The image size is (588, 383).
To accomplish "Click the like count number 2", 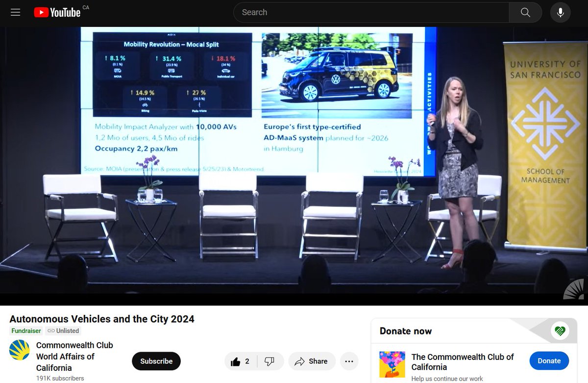I will coord(247,361).
